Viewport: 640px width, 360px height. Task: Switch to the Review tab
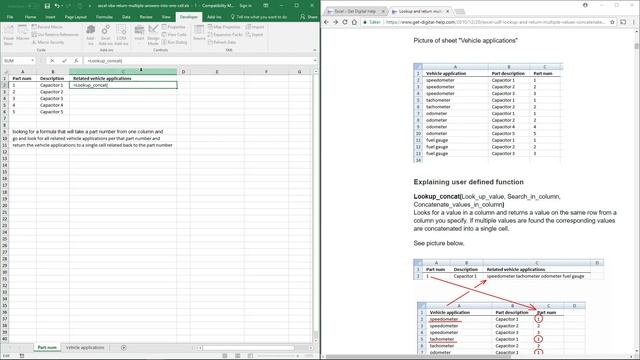click(146, 17)
